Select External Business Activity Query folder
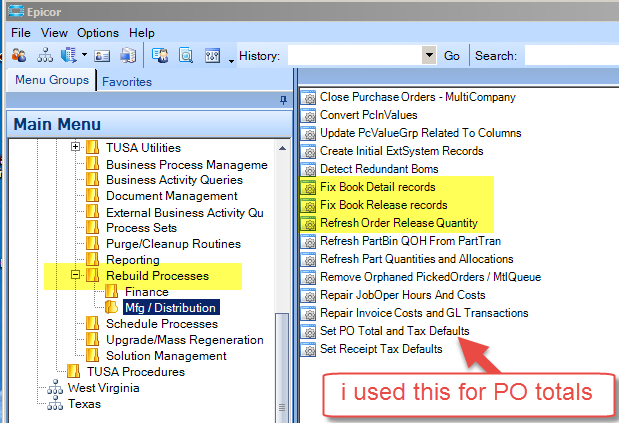619x423 pixels. [x=184, y=213]
